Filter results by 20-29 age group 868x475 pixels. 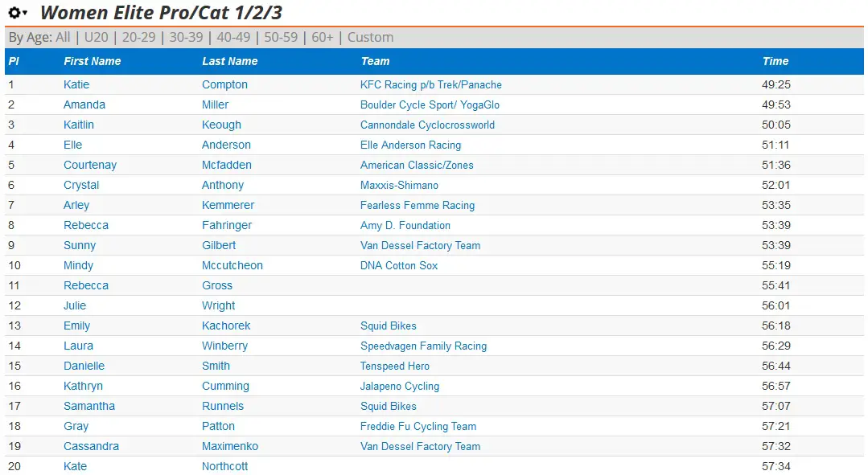point(139,37)
